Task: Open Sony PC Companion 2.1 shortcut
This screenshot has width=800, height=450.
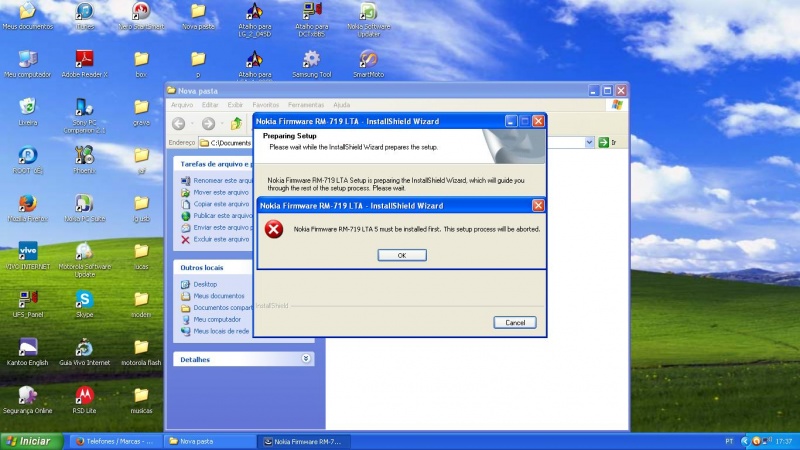Action: pyautogui.click(x=85, y=116)
